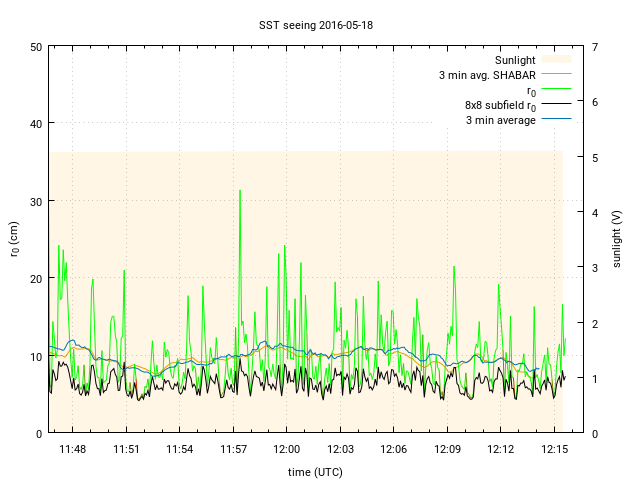This screenshot has width=640, height=480.
Task: Click the 12:09 time tick label
Action: 448,449
